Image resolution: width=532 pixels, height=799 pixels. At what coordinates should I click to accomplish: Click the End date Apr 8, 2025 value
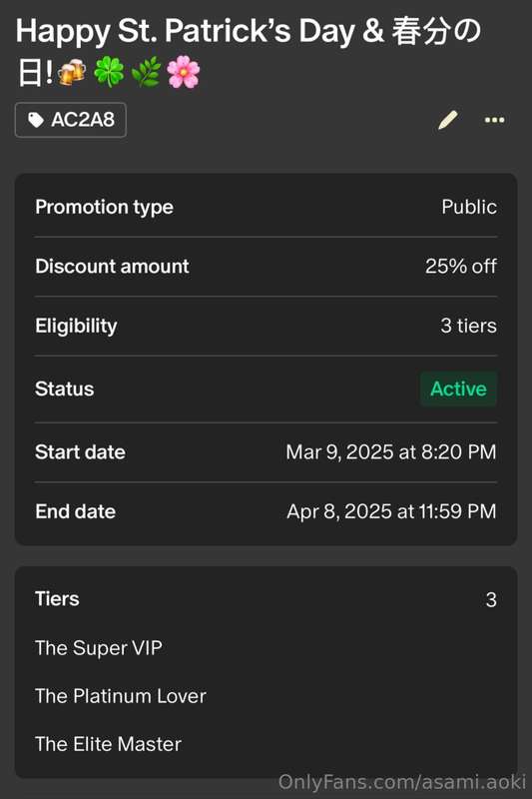pyautogui.click(x=391, y=511)
